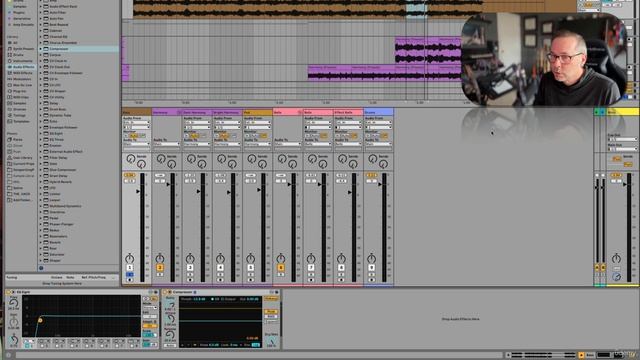Select EQ Eight filter band 1 node in display

[40, 321]
